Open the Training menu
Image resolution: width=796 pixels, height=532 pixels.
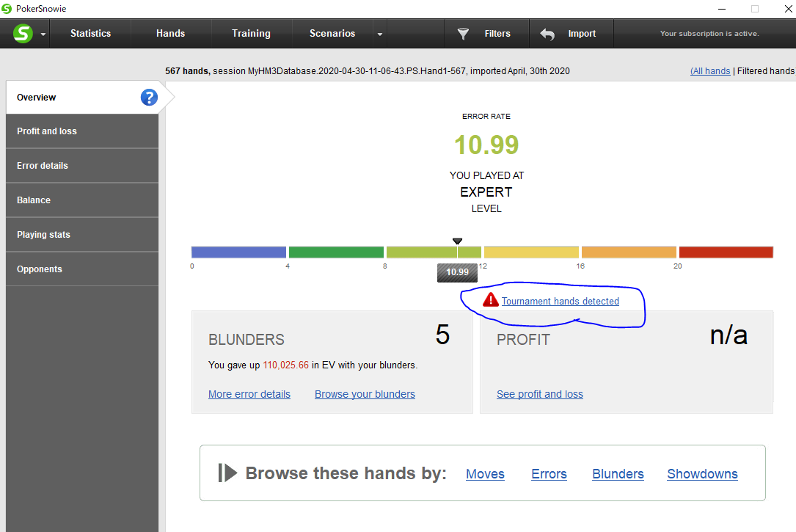tap(252, 34)
